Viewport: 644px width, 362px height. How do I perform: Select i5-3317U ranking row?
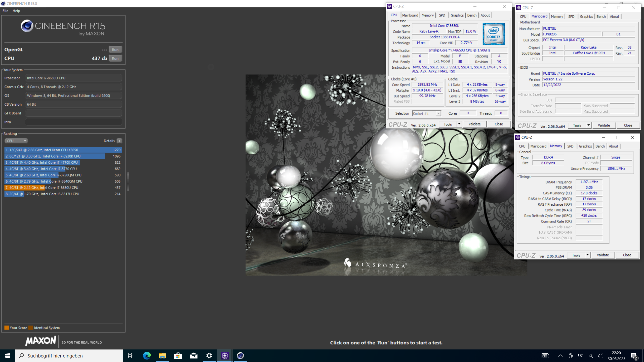pos(63,194)
